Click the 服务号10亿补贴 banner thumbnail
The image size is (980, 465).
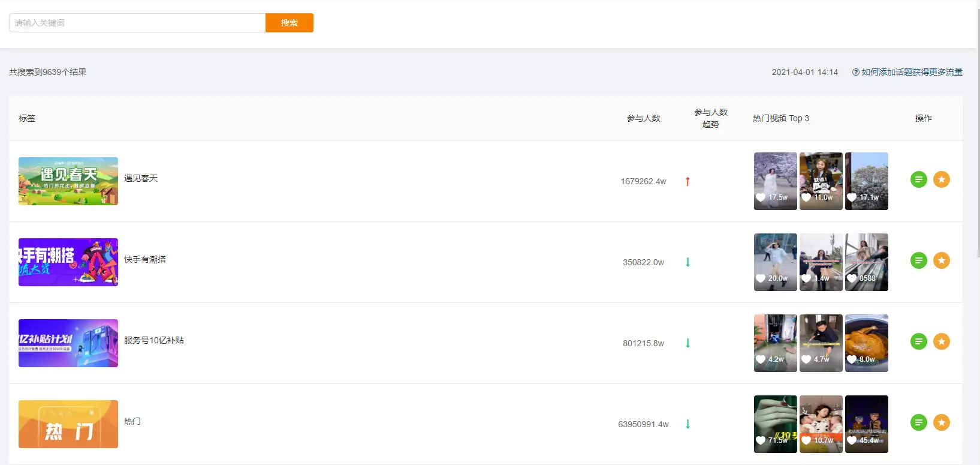tap(68, 343)
